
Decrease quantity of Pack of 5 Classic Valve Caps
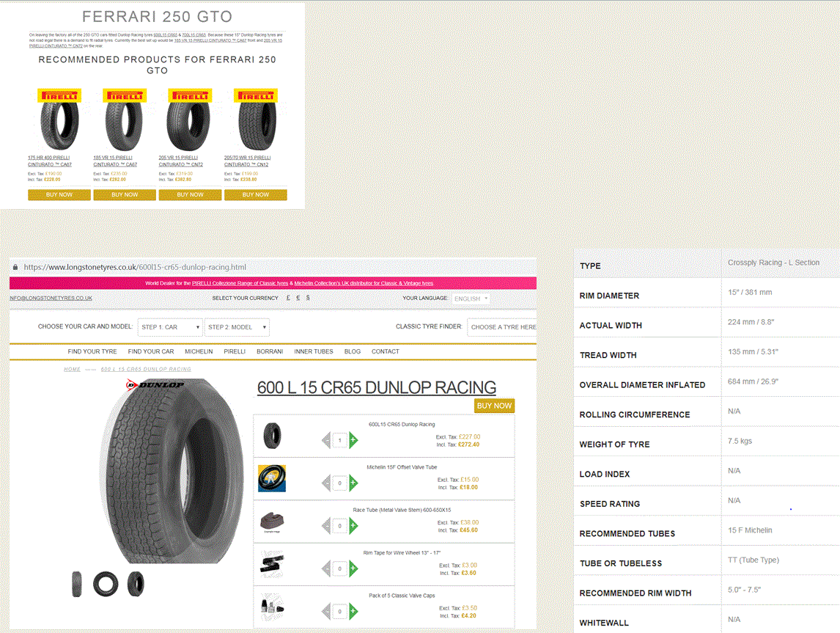click(326, 611)
